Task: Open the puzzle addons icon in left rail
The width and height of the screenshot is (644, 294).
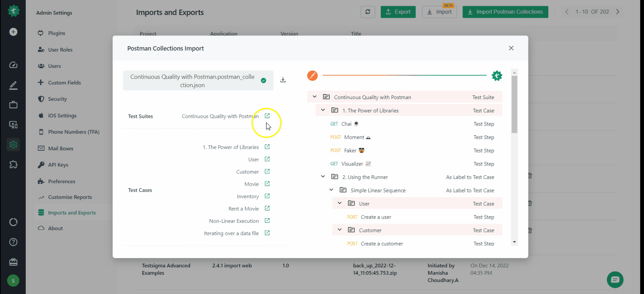Action: 13,164
